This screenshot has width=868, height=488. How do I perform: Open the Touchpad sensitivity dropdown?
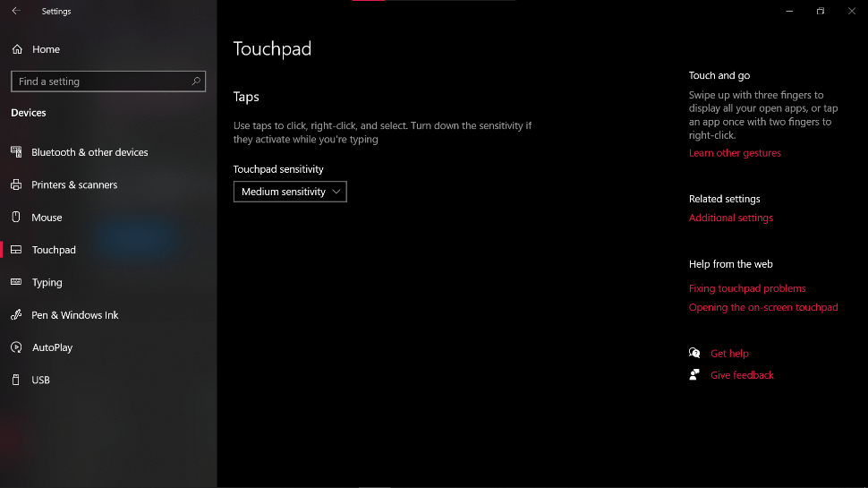[x=289, y=192]
